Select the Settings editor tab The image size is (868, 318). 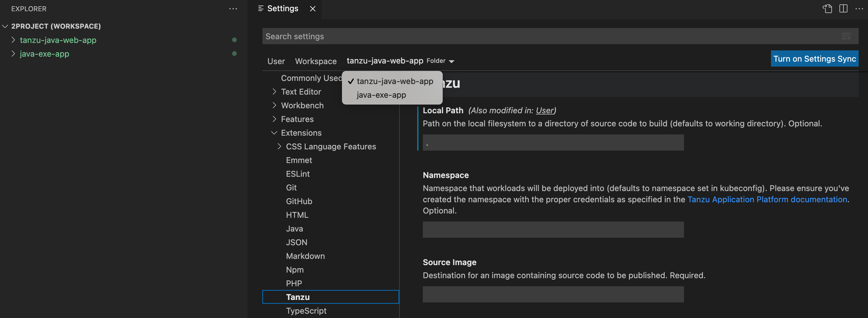coord(282,9)
